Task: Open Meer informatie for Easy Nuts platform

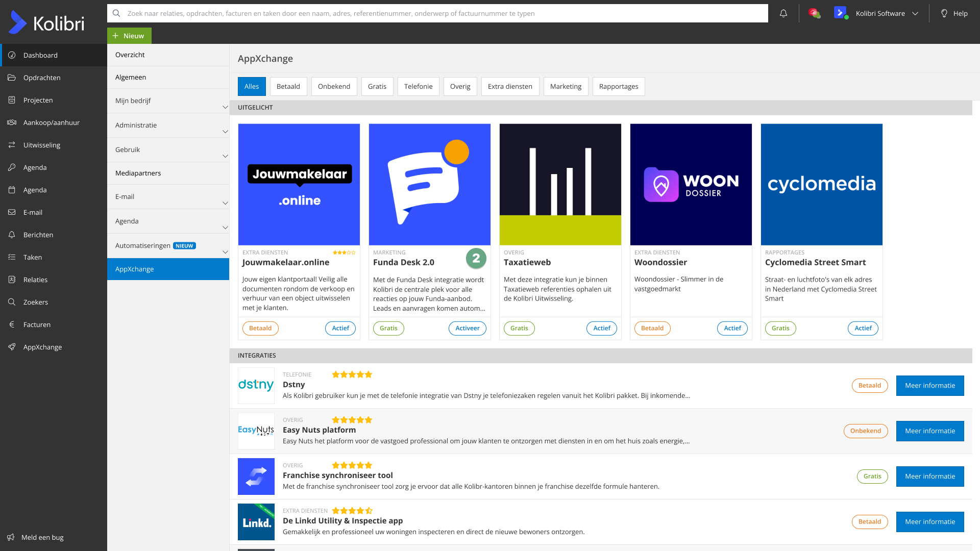Action: click(x=929, y=431)
